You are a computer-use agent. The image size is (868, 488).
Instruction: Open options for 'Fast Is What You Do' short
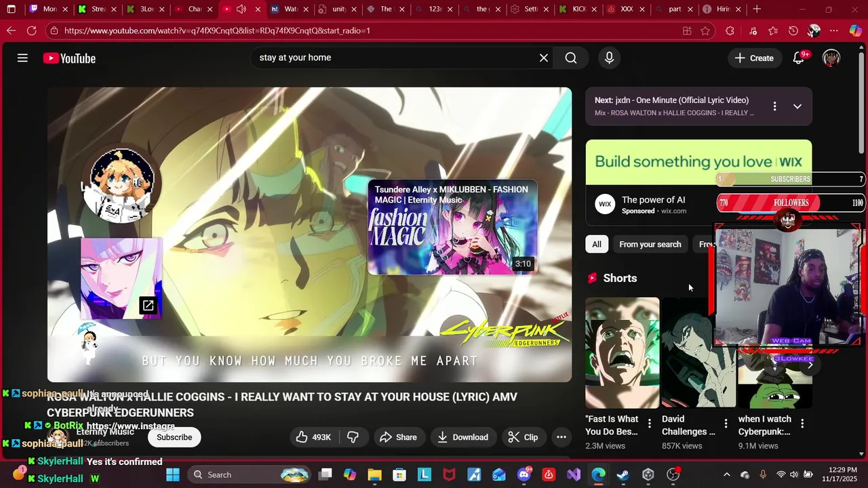[x=650, y=424]
